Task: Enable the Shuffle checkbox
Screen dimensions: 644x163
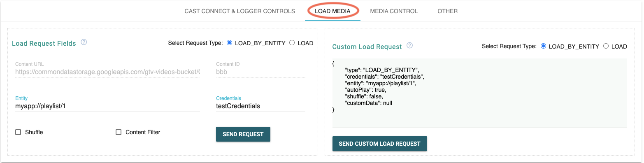Action: coord(18,132)
